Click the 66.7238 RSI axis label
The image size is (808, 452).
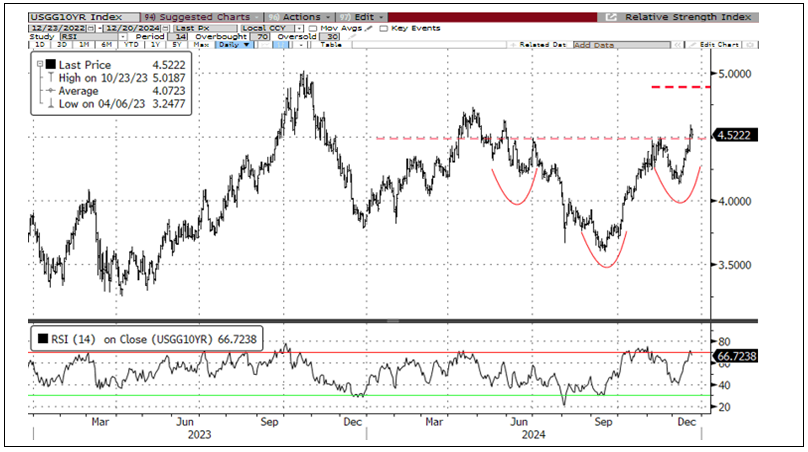(x=735, y=356)
